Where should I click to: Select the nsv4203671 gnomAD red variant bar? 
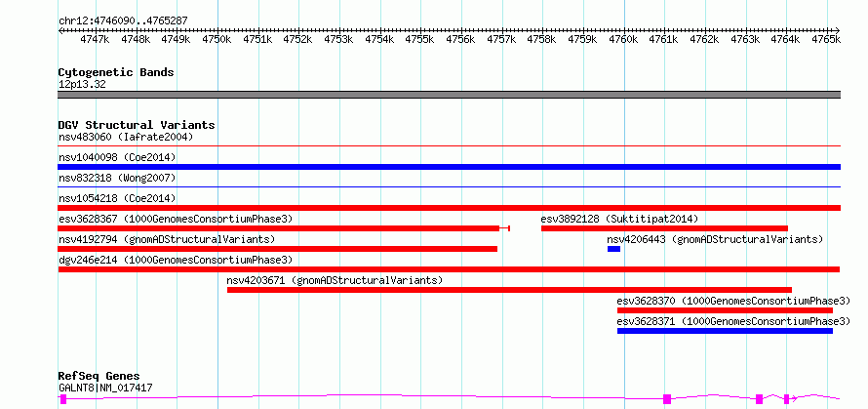(509, 290)
